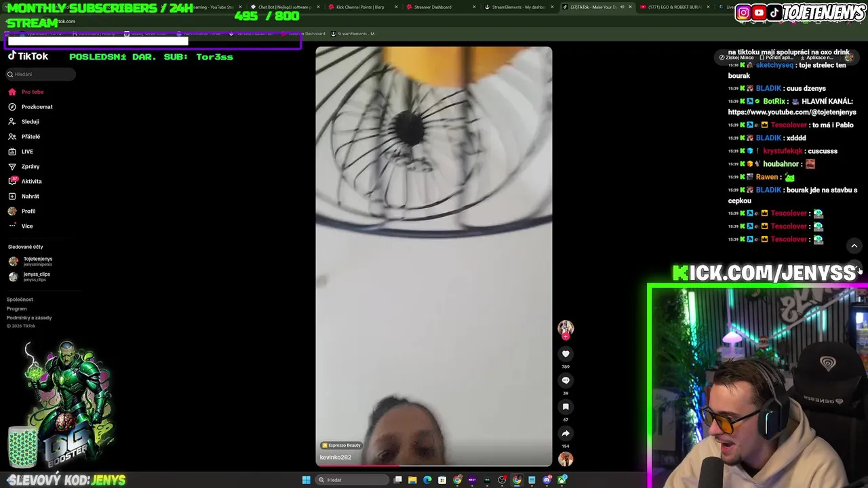Save the video with the bookmark icon
The image size is (868, 488).
click(566, 407)
